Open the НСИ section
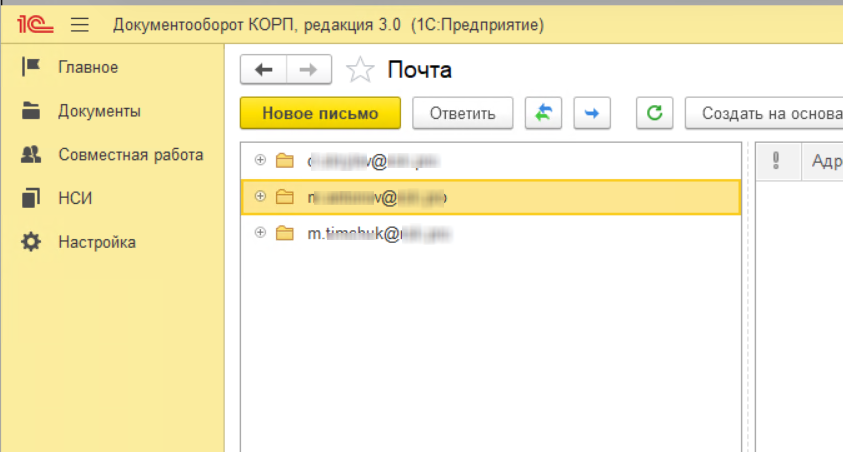The image size is (843, 452). click(75, 198)
